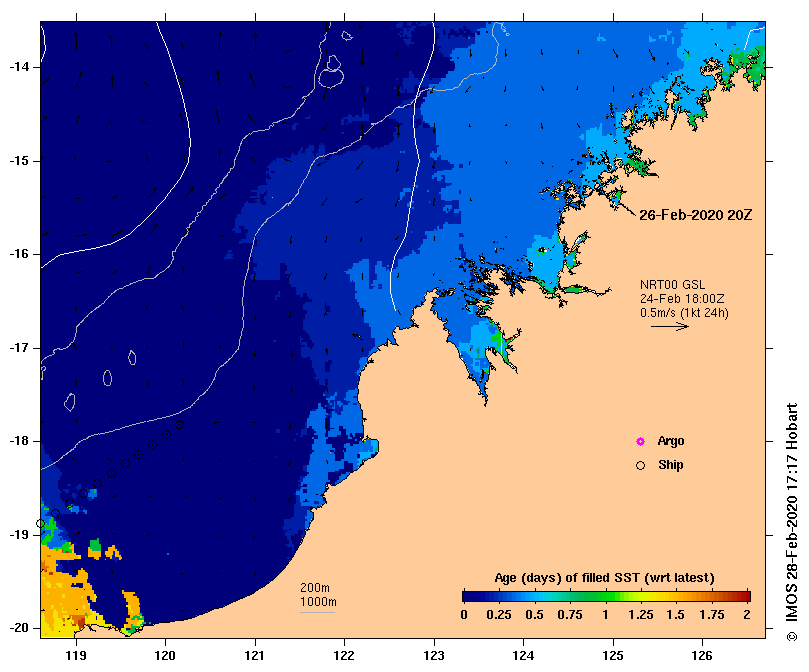Viewport: 809px width, 672px height.
Task: Click the colorbar value '1.25'
Action: (641, 615)
